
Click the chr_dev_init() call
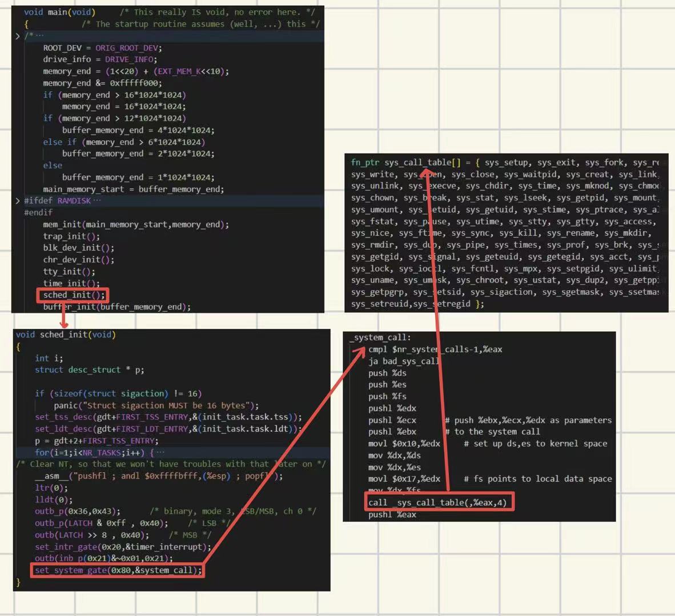78,260
